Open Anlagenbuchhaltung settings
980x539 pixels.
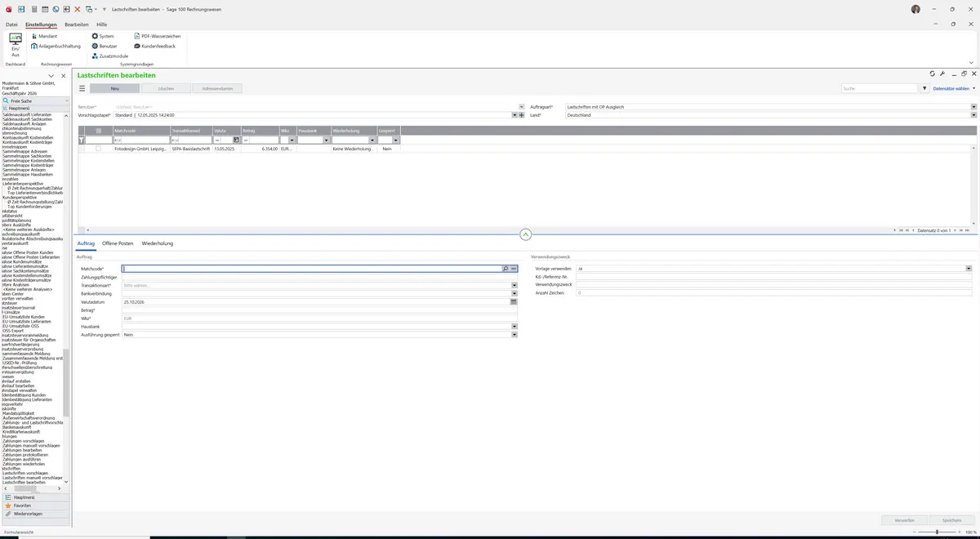[x=56, y=46]
